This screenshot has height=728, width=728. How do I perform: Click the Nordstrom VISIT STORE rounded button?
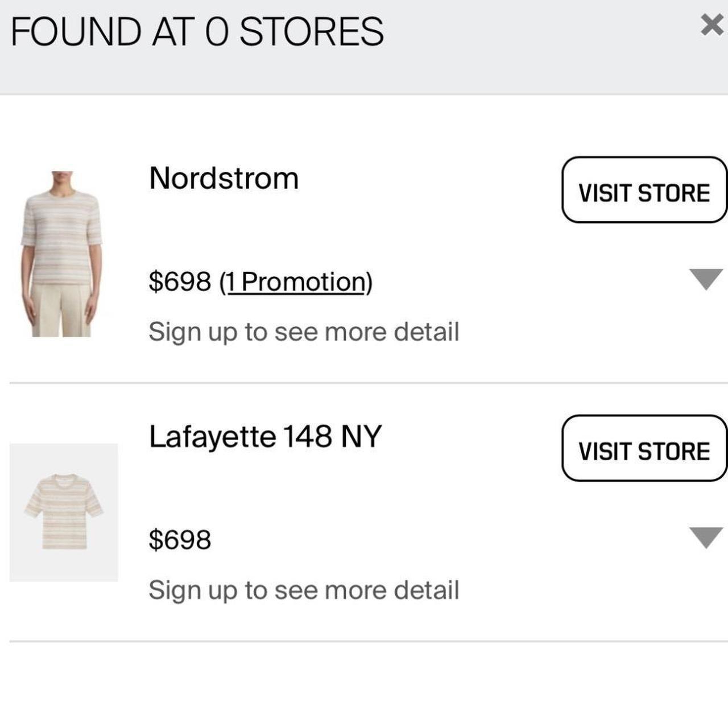pyautogui.click(x=644, y=191)
